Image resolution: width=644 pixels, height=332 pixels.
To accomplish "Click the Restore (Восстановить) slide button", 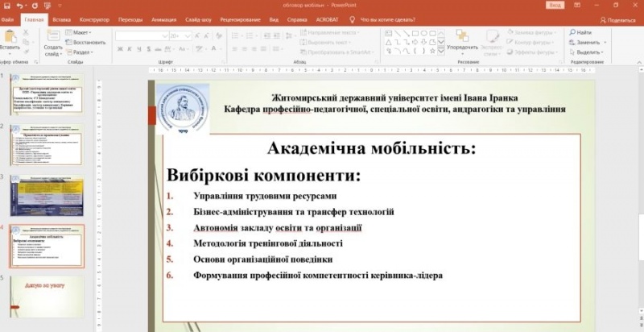I will point(85,42).
